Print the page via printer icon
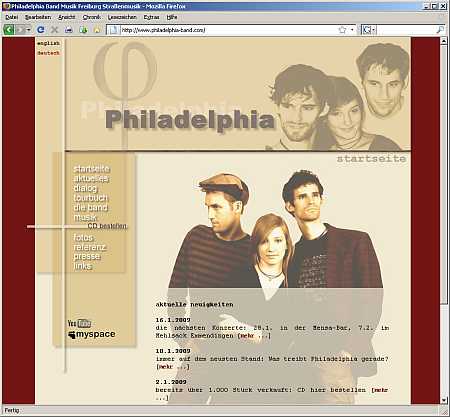 click(69, 30)
